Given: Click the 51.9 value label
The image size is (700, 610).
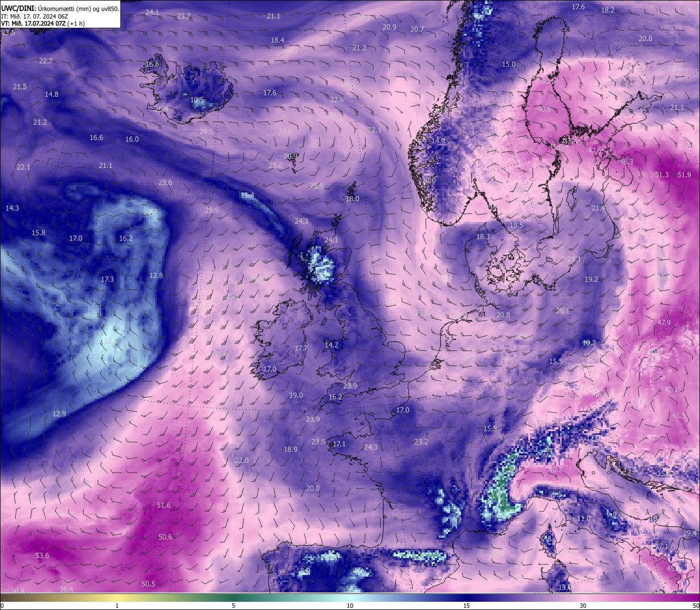Looking at the screenshot, I should pos(684,175).
